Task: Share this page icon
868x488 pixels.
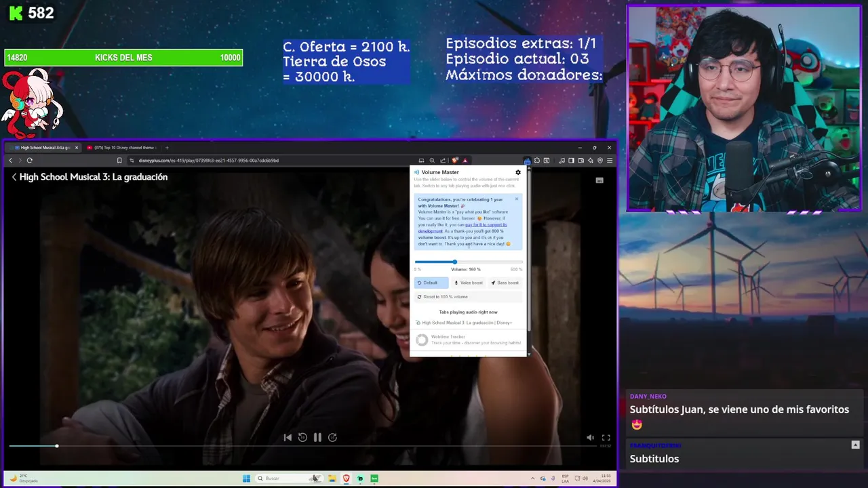Action: [443, 161]
